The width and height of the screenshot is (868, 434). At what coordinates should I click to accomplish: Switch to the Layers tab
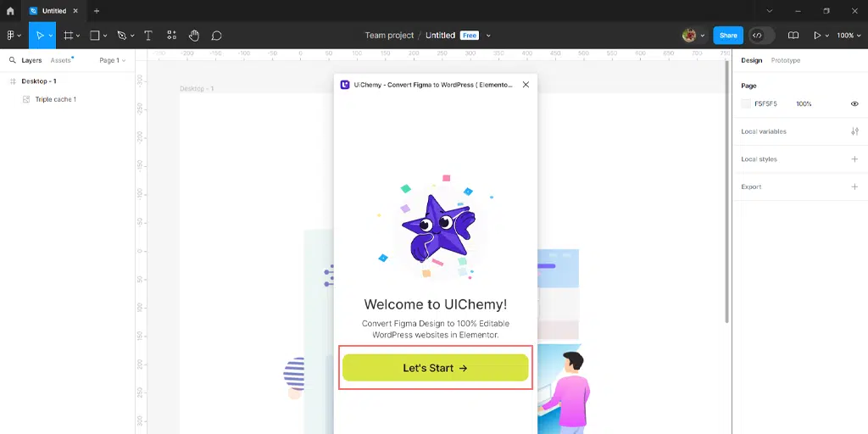pyautogui.click(x=31, y=60)
